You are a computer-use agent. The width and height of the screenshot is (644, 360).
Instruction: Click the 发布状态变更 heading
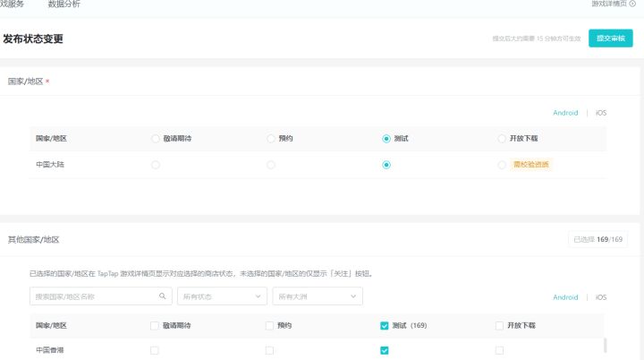pos(33,39)
